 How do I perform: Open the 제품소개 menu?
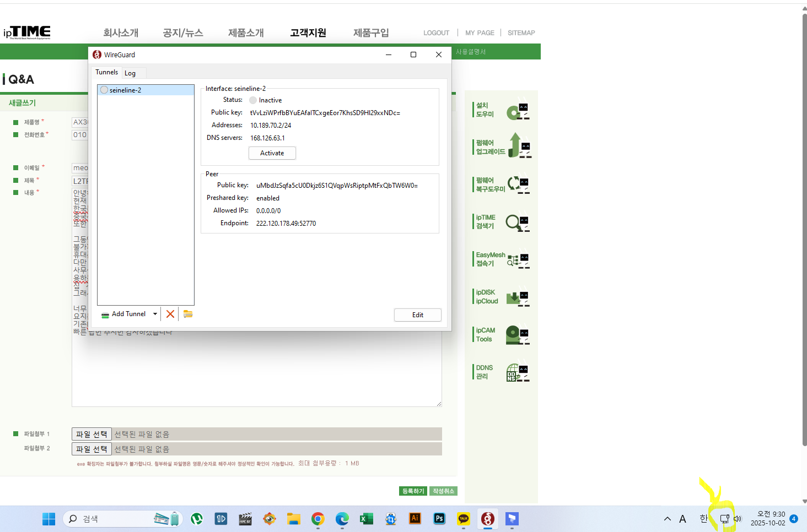click(246, 32)
